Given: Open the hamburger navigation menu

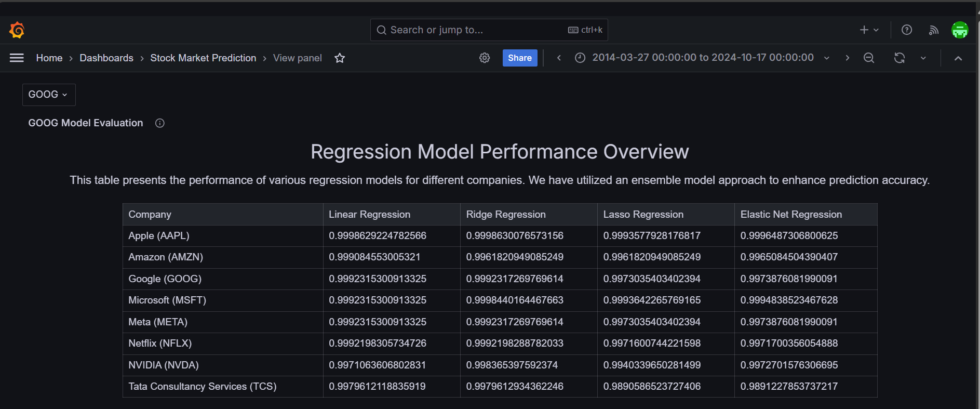Looking at the screenshot, I should point(17,58).
